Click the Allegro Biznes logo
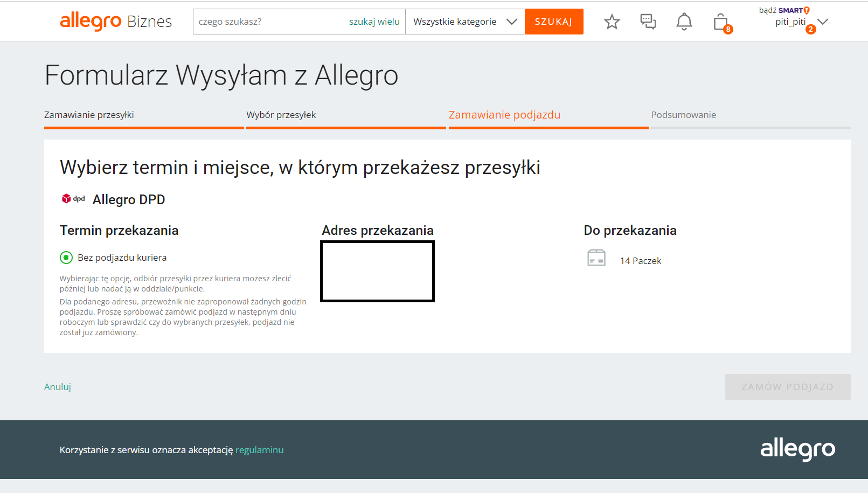868x493 pixels. [x=115, y=22]
